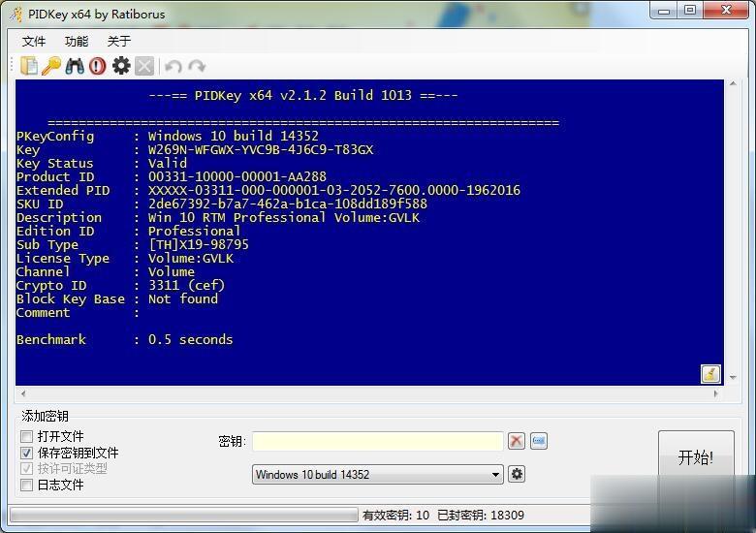Click the horizontal scroll left arrow

tap(23, 393)
